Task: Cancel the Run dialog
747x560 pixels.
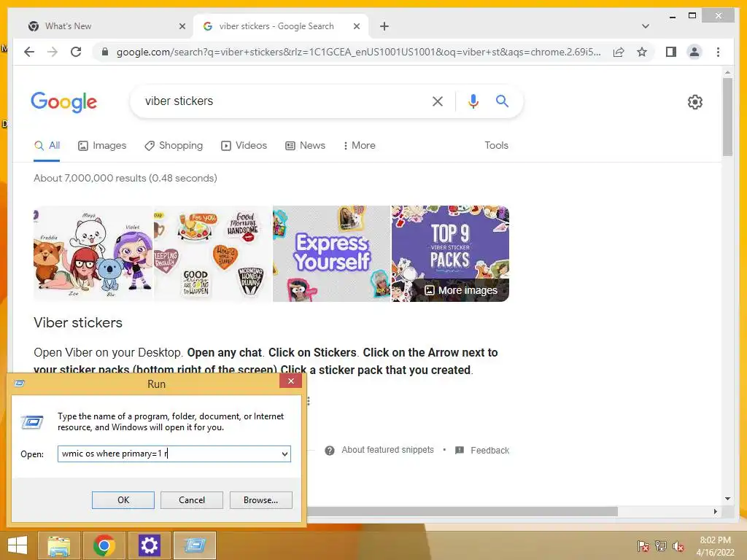Action: pos(192,500)
